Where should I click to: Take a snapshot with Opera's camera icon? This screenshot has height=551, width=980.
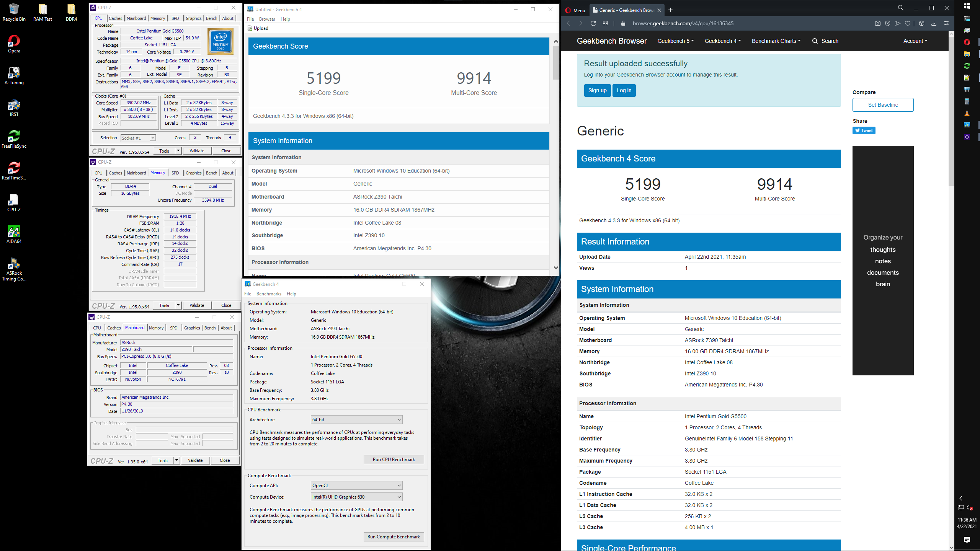point(878,23)
